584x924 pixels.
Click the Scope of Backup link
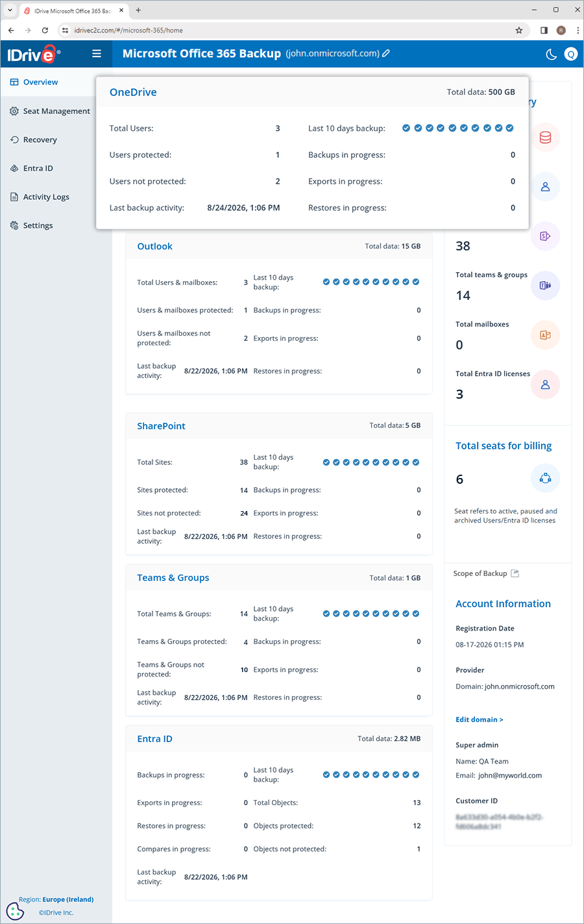point(480,573)
